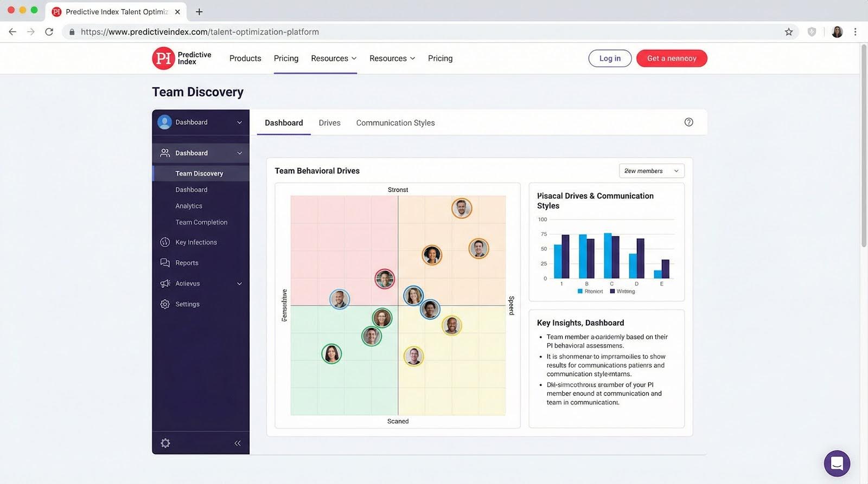Viewport: 868px width, 484px height.
Task: Expand the Aolievus sidebar section
Action: click(x=239, y=283)
